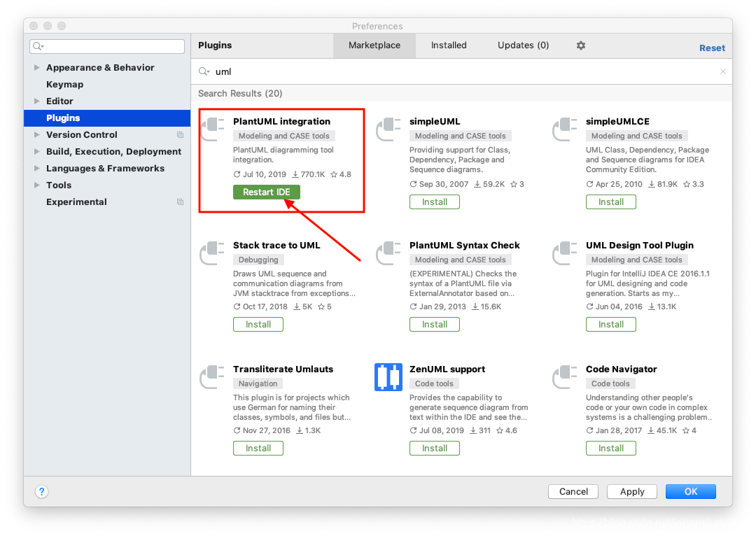Click the magnifier icon in the plugin search bar

coord(202,71)
